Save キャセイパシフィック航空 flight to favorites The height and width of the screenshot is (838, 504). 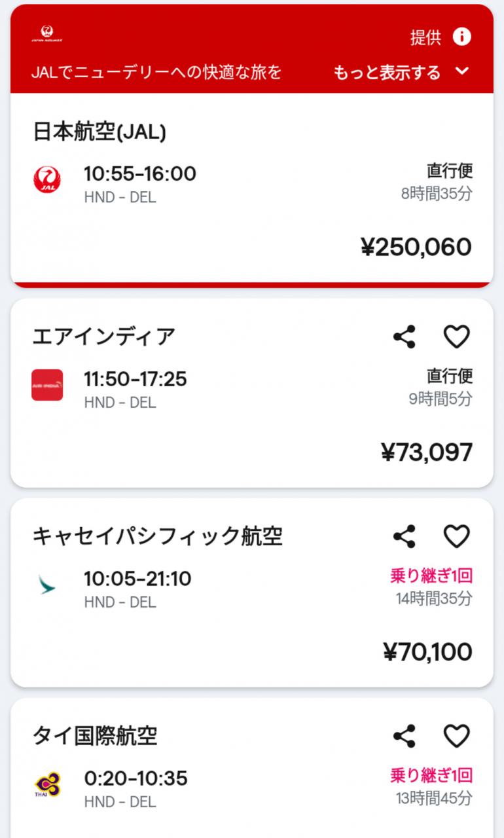pos(457,537)
